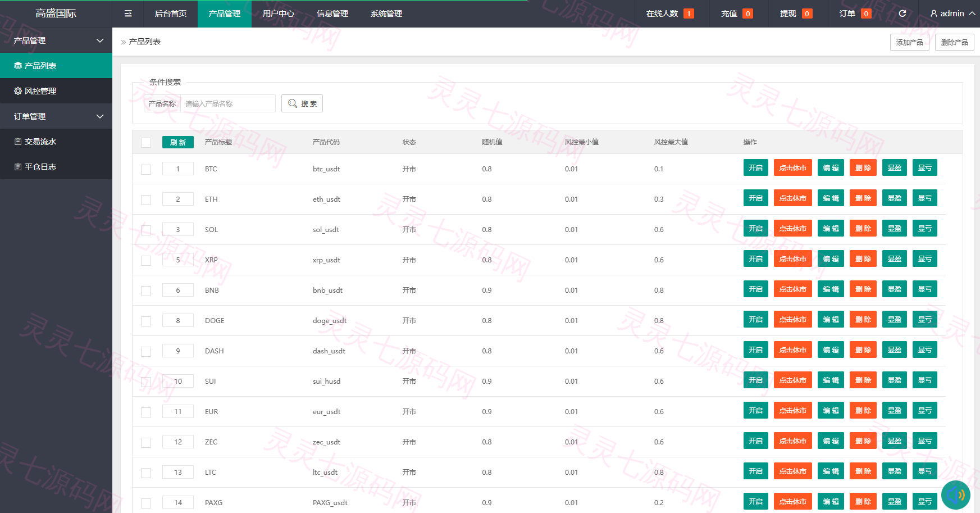
Task: Click the 在线人数 badge showing 1
Action: click(x=689, y=13)
